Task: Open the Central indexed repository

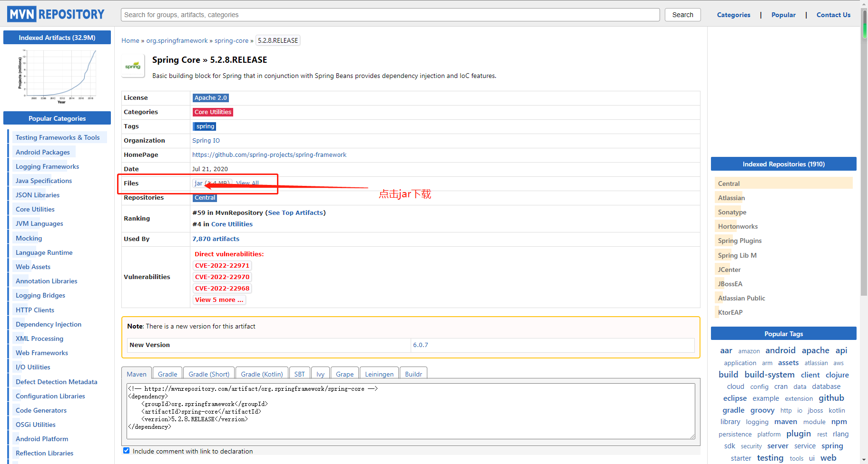Action: (x=729, y=184)
